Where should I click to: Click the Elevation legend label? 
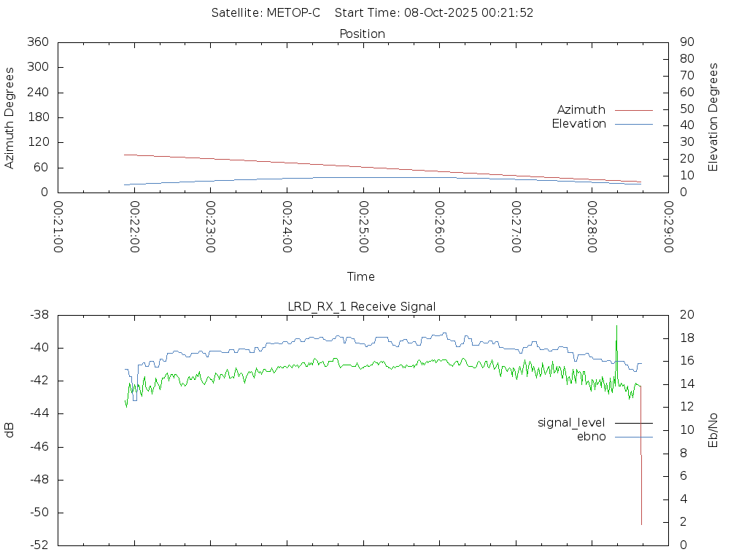pyautogui.click(x=578, y=124)
